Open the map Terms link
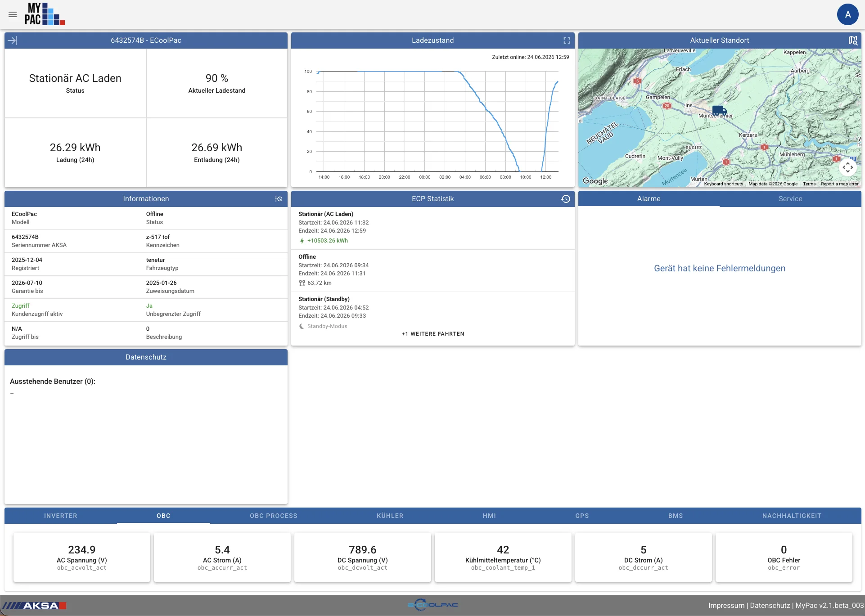Viewport: 865px width, 616px height. click(809, 184)
